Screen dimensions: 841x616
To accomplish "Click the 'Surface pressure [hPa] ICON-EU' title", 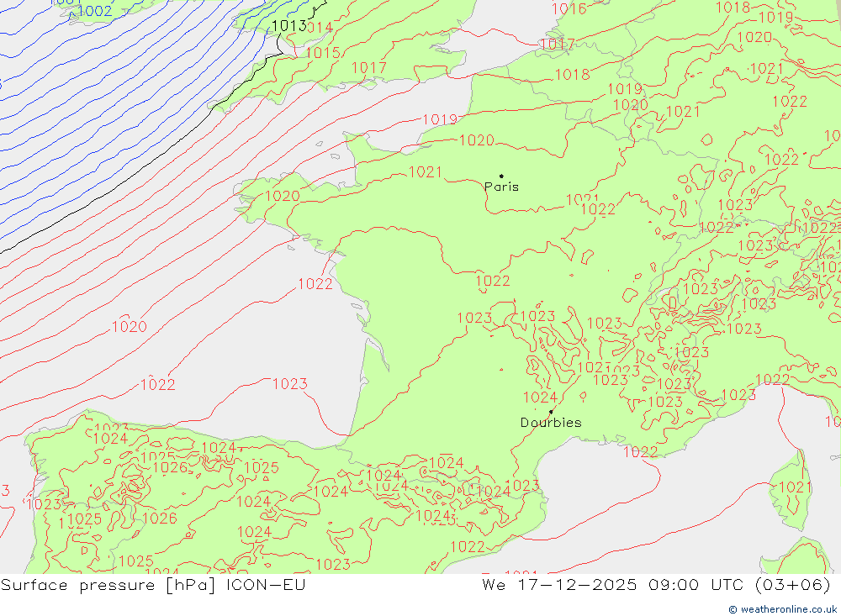I will coord(153,584).
